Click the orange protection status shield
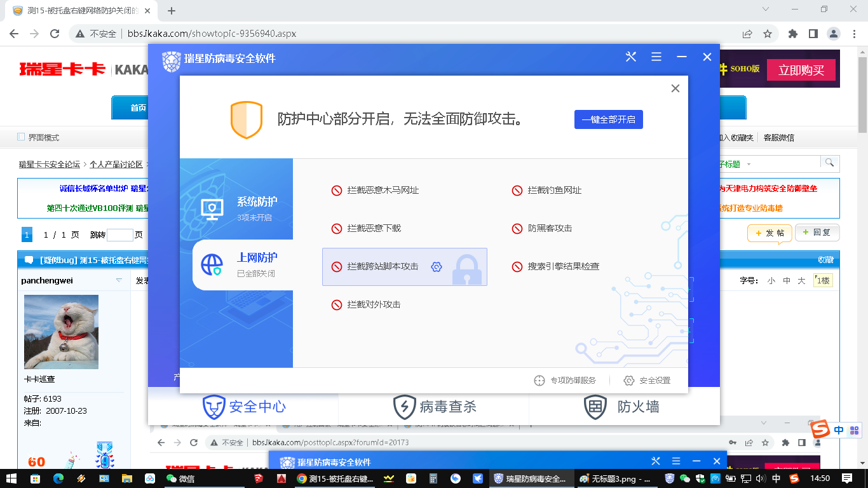Image resolution: width=868 pixels, height=488 pixels. pyautogui.click(x=247, y=119)
